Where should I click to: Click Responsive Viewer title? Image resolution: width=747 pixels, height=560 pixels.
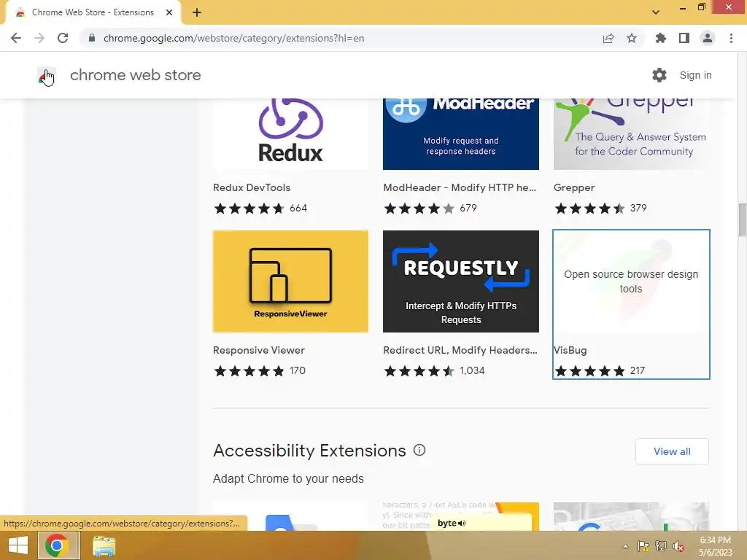tap(259, 350)
